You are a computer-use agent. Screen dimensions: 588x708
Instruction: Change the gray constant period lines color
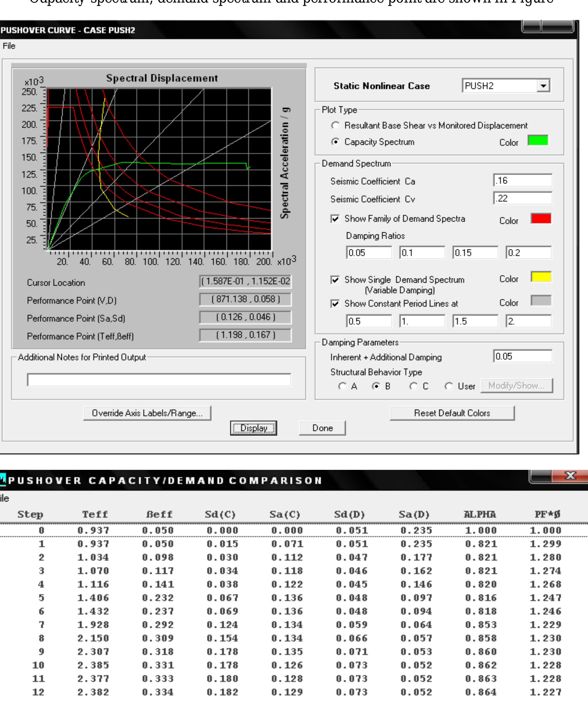tap(541, 300)
